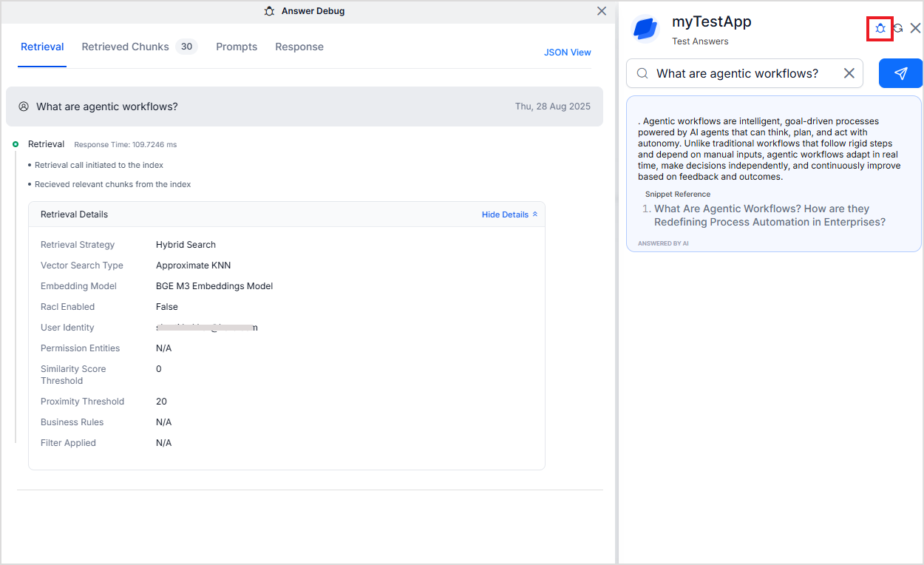Click the myTestApp logo icon
The image size is (924, 565).
tap(645, 29)
